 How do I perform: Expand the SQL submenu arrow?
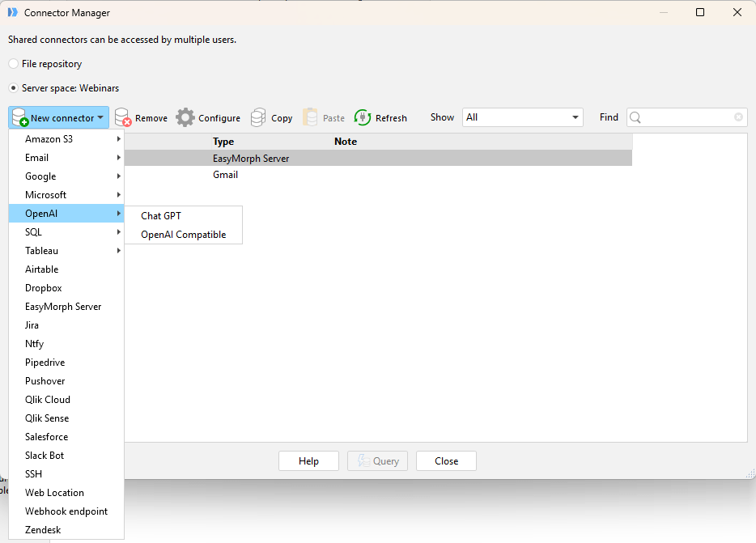(119, 232)
